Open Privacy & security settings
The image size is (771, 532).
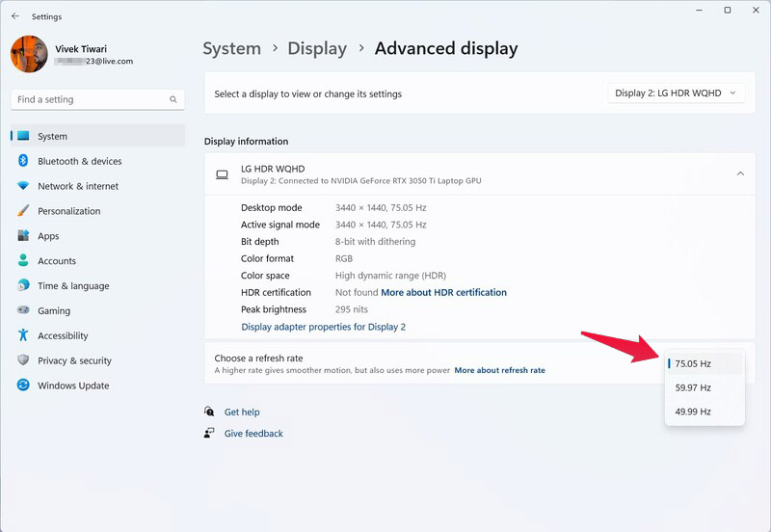98,359
